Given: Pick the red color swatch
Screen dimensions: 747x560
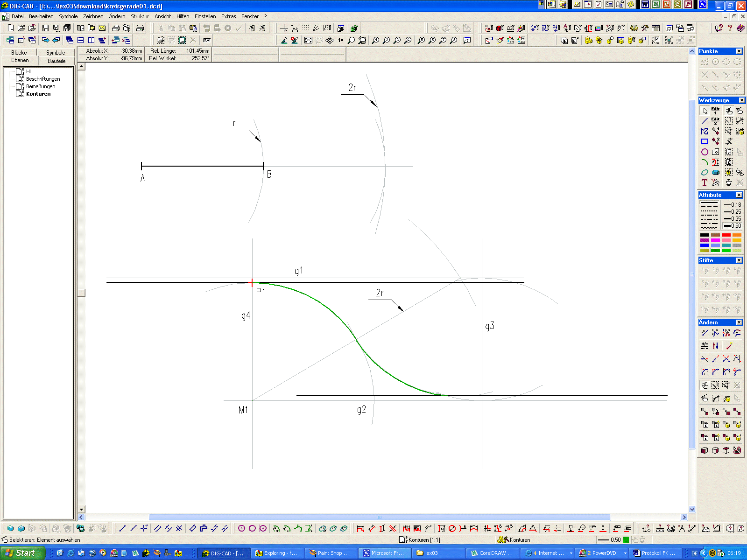Looking at the screenshot, I should [x=726, y=235].
